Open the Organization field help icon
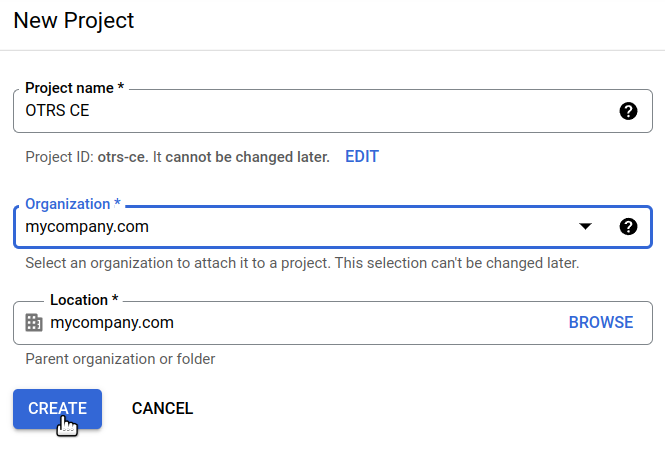The height and width of the screenshot is (452, 665). tap(628, 226)
